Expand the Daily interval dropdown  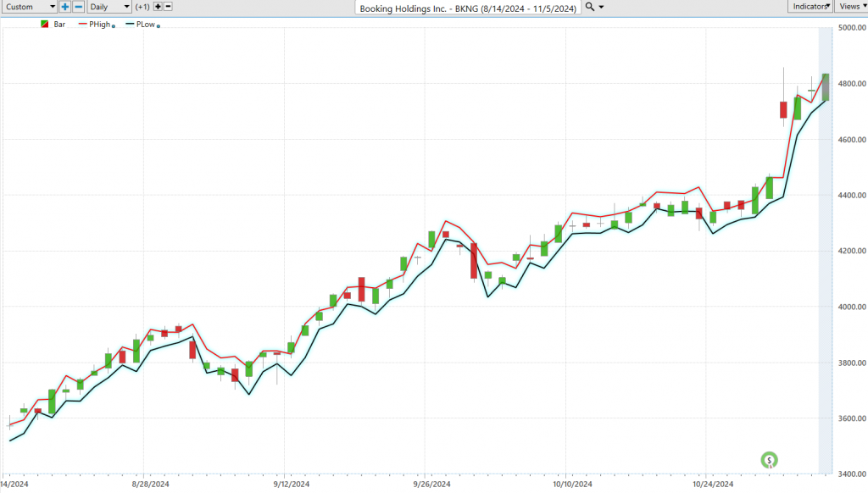[x=110, y=7]
